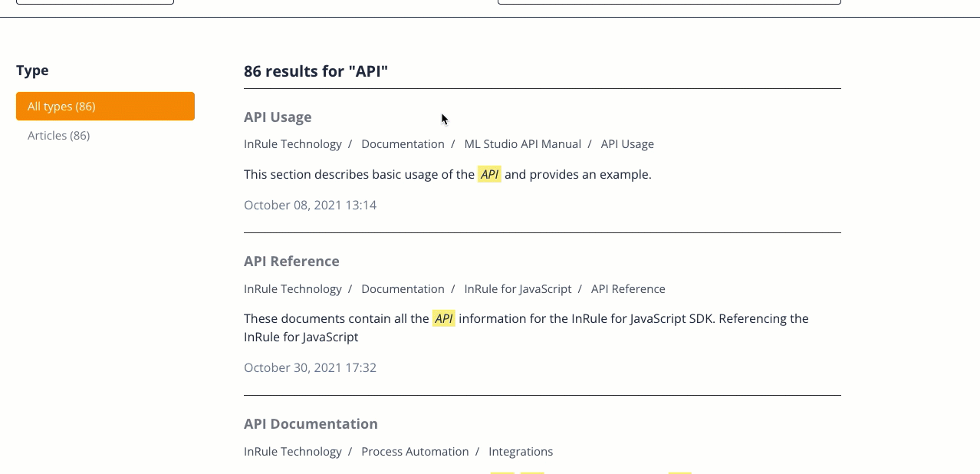Click the Integrations breadcrumb link
This screenshot has height=474, width=980.
pyautogui.click(x=521, y=451)
